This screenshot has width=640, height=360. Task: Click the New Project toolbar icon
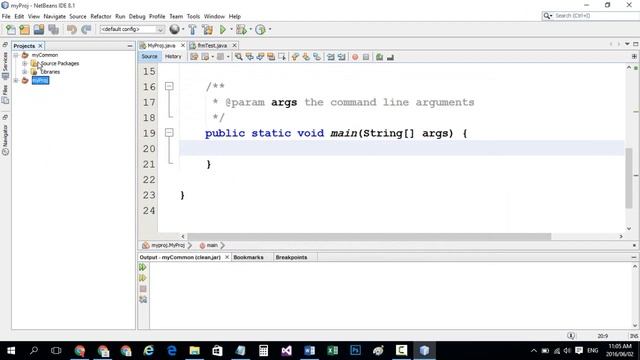24,29
